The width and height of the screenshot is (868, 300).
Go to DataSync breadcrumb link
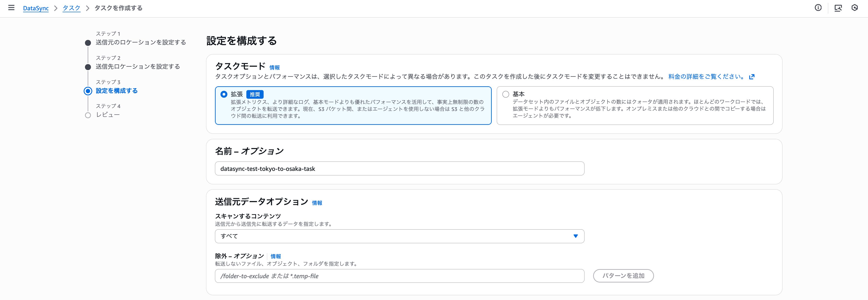point(36,8)
